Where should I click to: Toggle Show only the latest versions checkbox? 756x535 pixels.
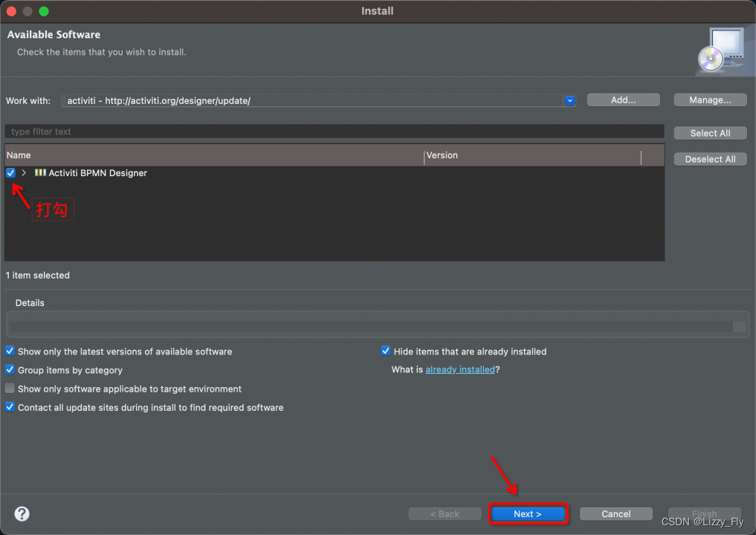pos(10,351)
